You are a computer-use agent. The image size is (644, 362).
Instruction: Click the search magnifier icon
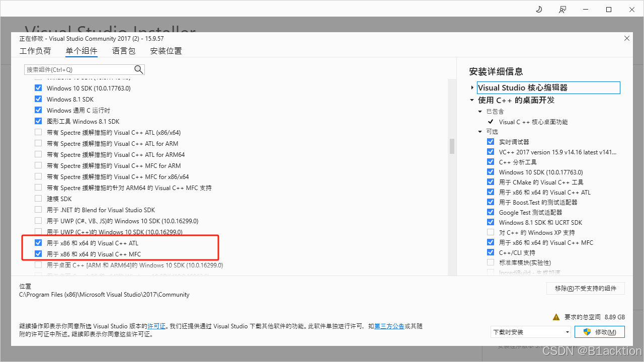(139, 69)
